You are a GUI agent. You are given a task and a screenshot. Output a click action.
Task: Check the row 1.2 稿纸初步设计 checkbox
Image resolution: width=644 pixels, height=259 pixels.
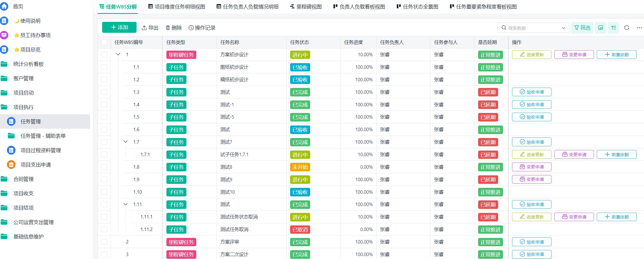104,80
